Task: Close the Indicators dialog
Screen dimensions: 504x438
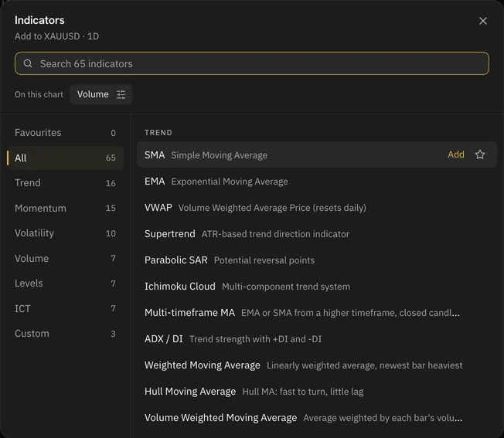Action: pos(483,21)
